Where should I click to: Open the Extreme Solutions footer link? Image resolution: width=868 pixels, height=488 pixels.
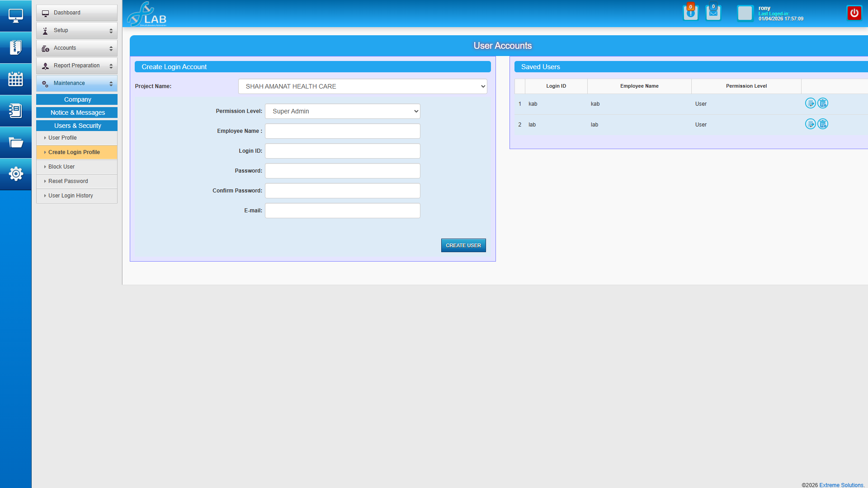841,485
